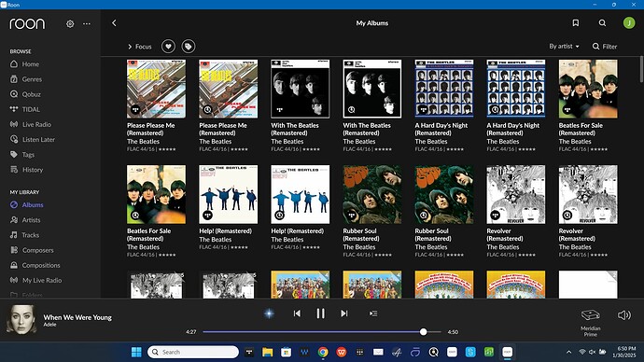The image size is (644, 362).
Task: Open History in sidebar
Action: pyautogui.click(x=33, y=170)
